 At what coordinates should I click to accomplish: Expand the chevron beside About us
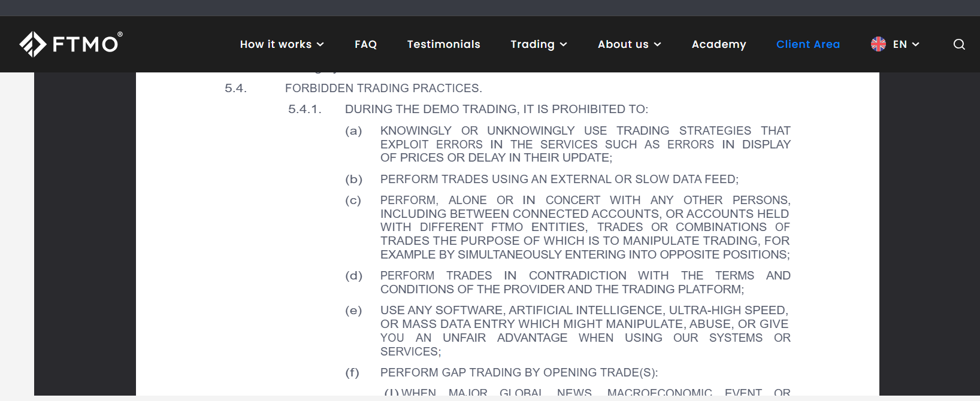click(x=658, y=44)
